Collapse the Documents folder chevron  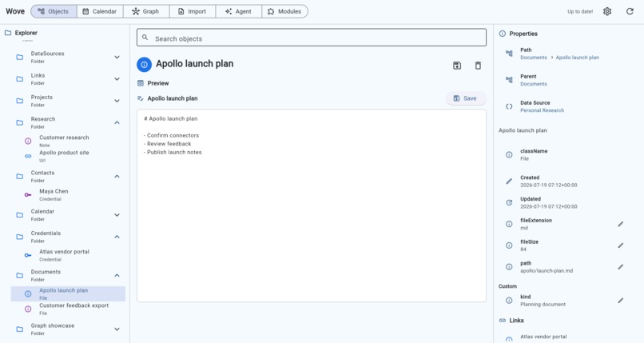coord(117,275)
